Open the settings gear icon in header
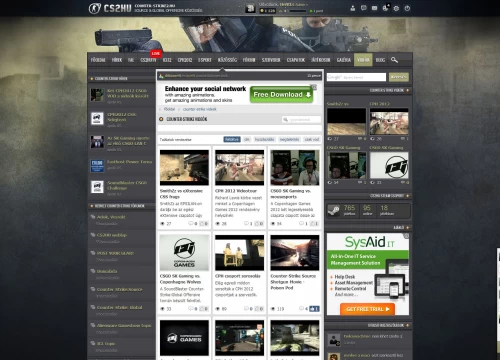Image resolution: width=500 pixels, height=360 pixels. point(396,8)
